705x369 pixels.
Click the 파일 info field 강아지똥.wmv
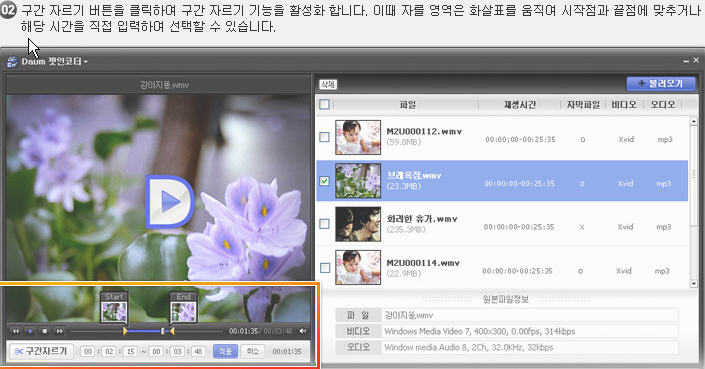(530, 316)
